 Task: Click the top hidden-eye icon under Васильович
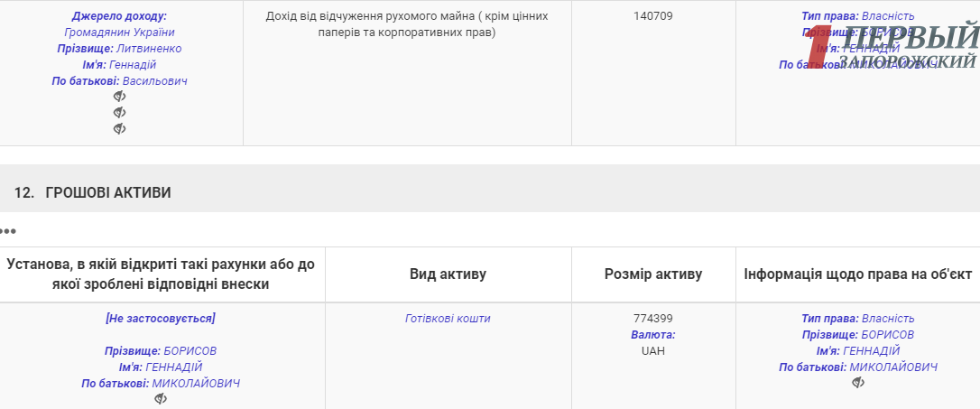point(119,97)
